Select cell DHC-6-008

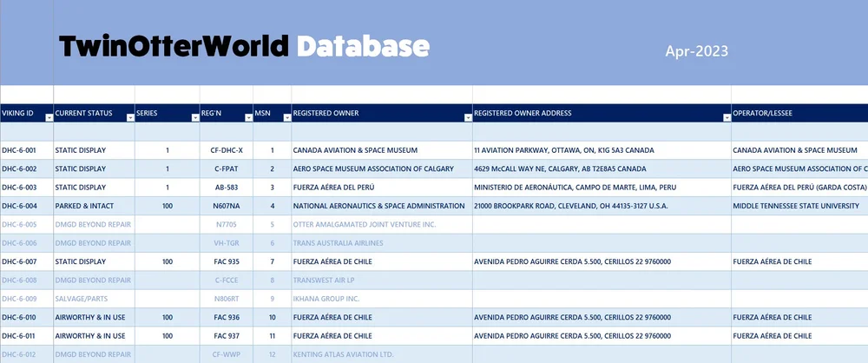[x=27, y=280]
